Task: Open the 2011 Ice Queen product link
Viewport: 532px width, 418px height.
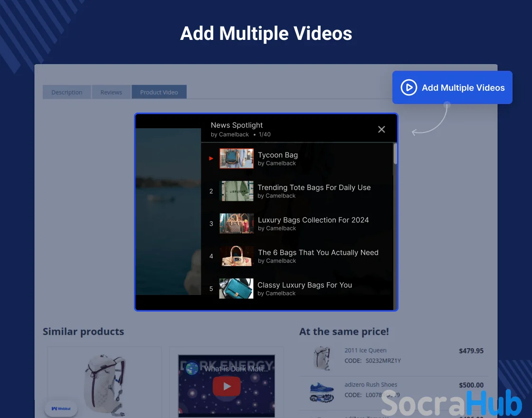Action: (x=365, y=351)
